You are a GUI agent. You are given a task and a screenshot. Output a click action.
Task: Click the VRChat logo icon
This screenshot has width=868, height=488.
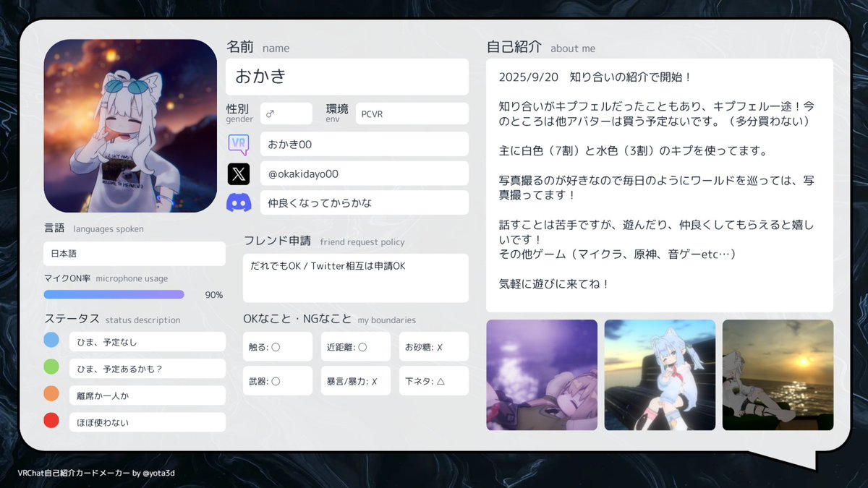click(239, 144)
